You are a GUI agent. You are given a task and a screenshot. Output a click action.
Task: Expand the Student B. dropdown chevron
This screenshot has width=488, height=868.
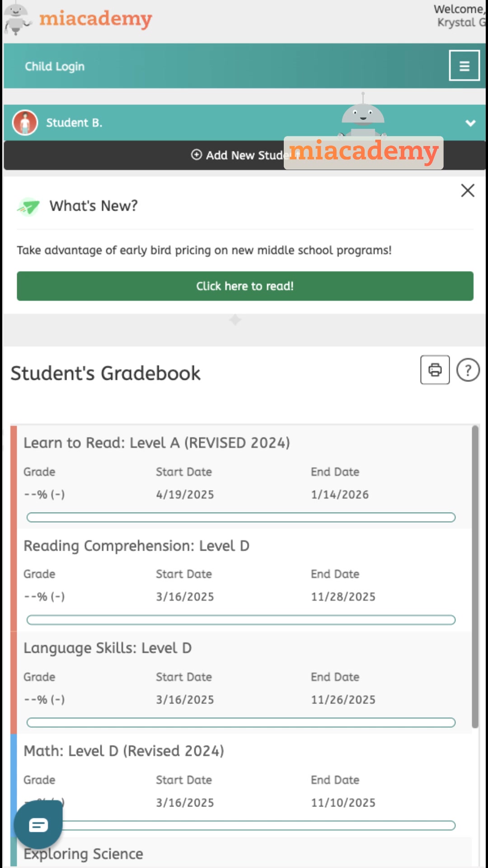470,123
